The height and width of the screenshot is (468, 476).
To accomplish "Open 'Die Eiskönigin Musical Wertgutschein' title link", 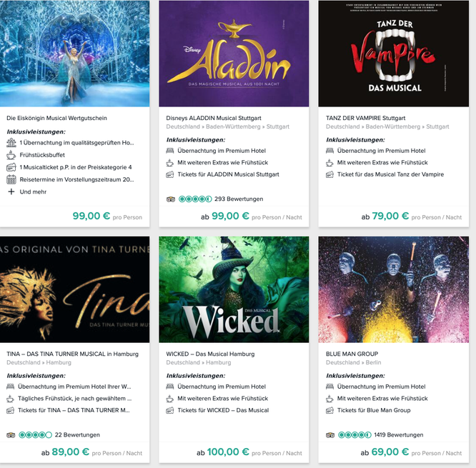I will [x=56, y=118].
